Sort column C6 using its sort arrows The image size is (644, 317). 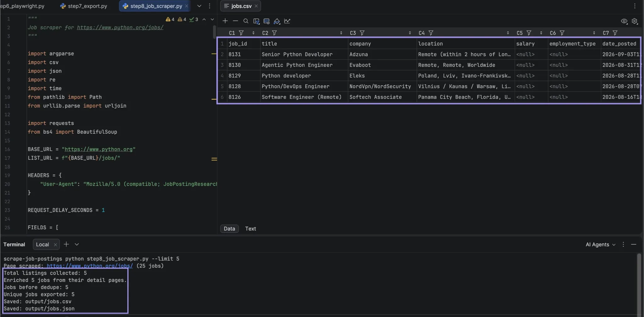tap(594, 33)
